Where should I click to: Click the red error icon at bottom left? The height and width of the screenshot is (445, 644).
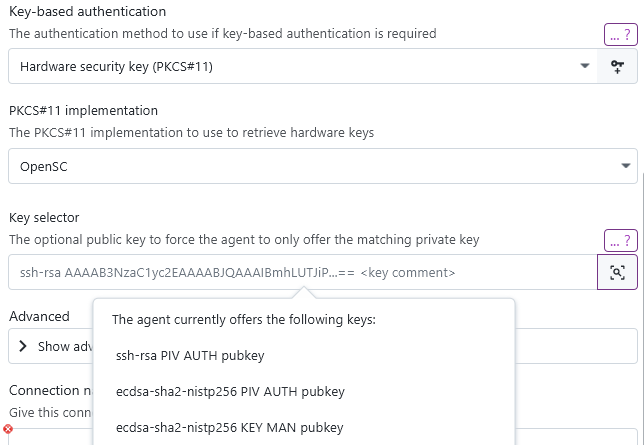coord(7,429)
